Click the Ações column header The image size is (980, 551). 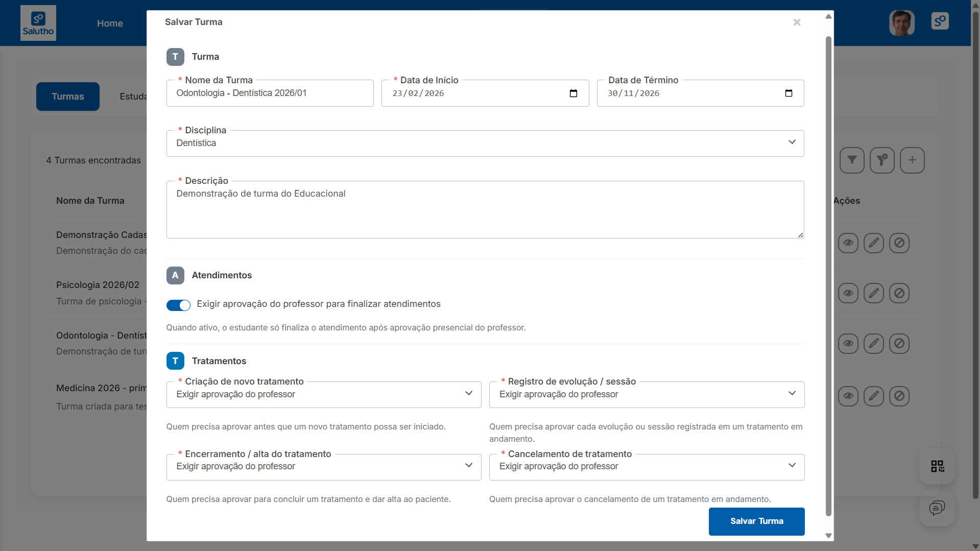tap(847, 201)
